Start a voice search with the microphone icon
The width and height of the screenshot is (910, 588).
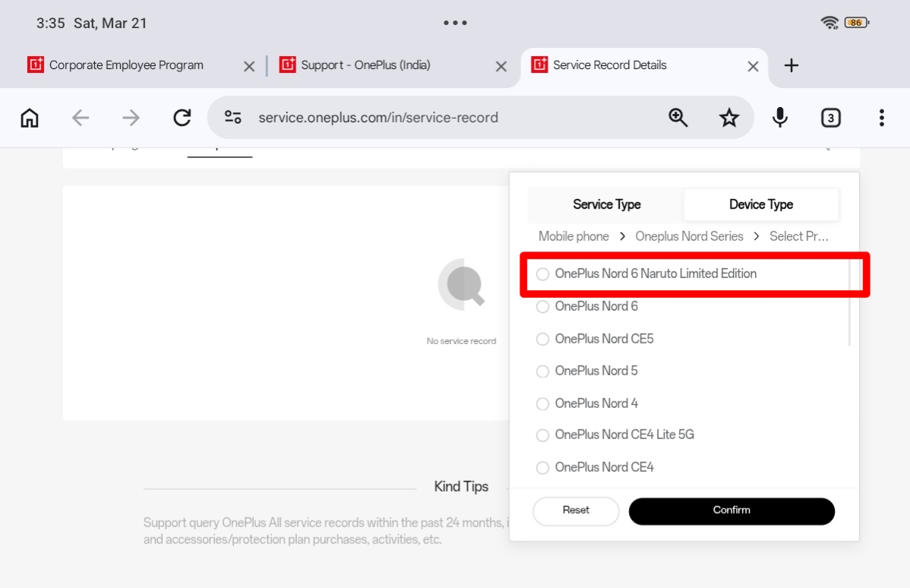point(779,118)
